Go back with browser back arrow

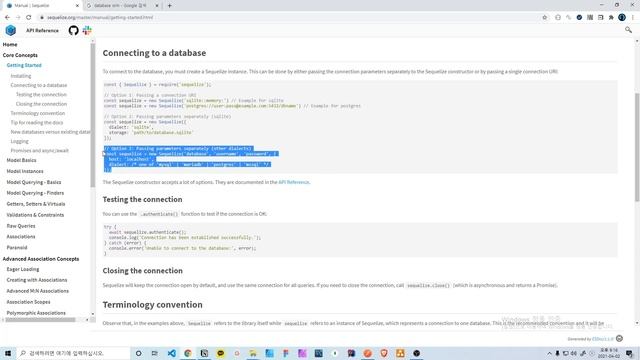[x=7, y=18]
